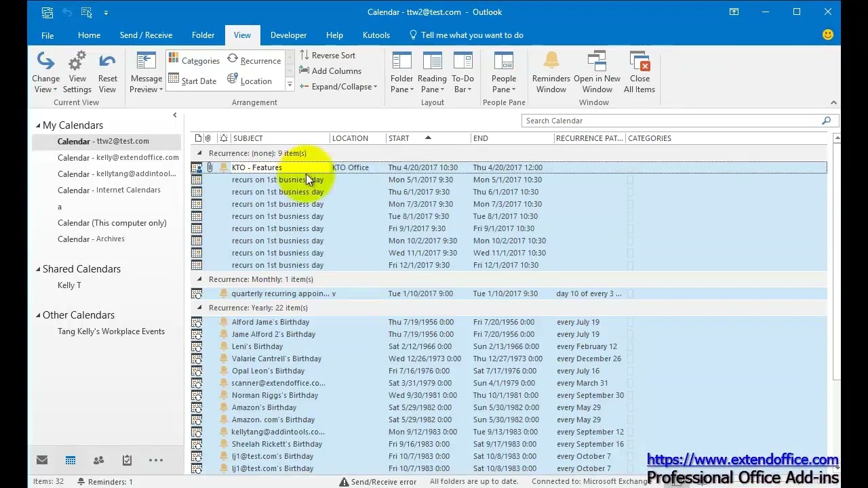The height and width of the screenshot is (488, 868).
Task: Switch to the Kutools tab
Action: click(x=376, y=35)
